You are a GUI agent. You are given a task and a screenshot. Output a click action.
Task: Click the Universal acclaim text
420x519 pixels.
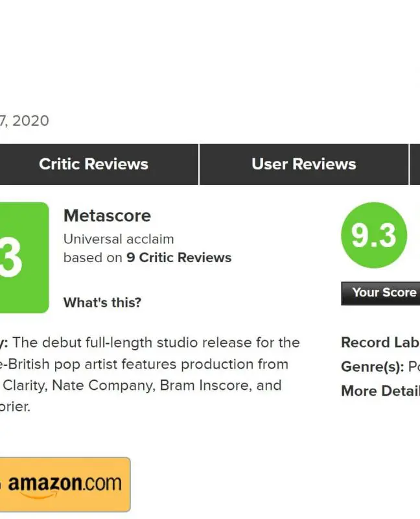tap(119, 239)
